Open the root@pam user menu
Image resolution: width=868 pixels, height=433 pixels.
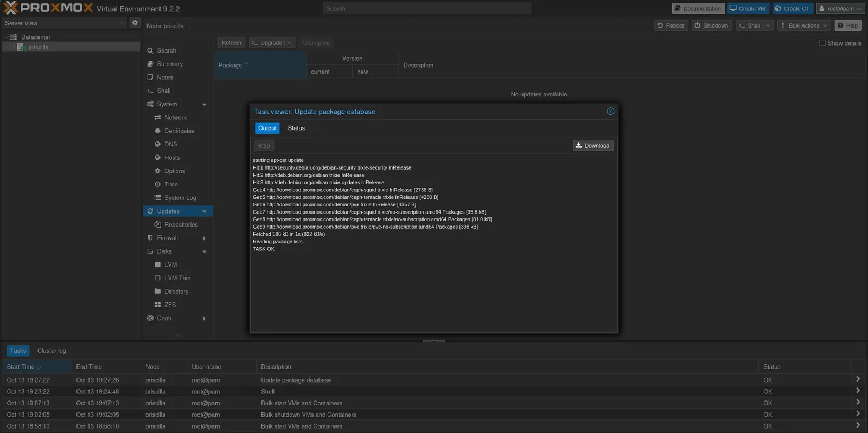840,9
